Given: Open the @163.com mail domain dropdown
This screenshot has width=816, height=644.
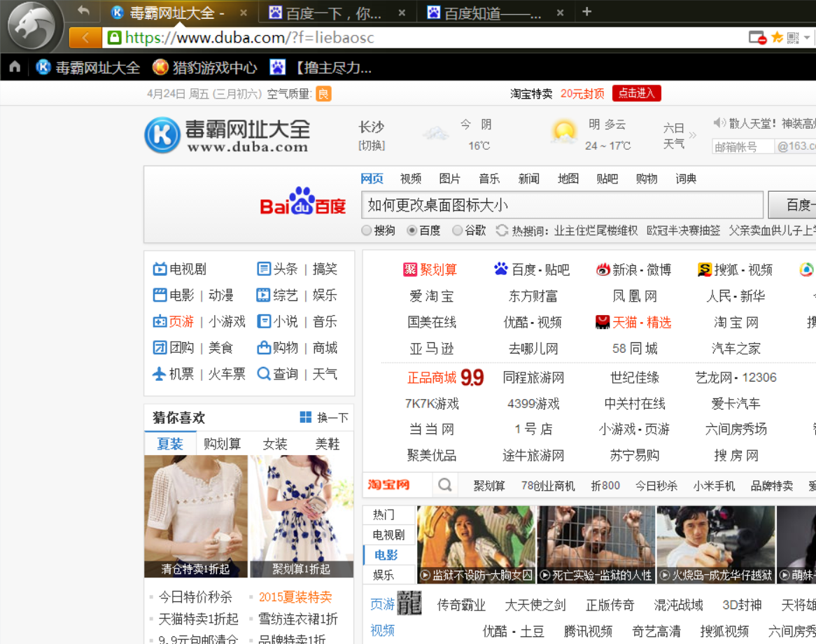Looking at the screenshot, I should coord(796,147).
